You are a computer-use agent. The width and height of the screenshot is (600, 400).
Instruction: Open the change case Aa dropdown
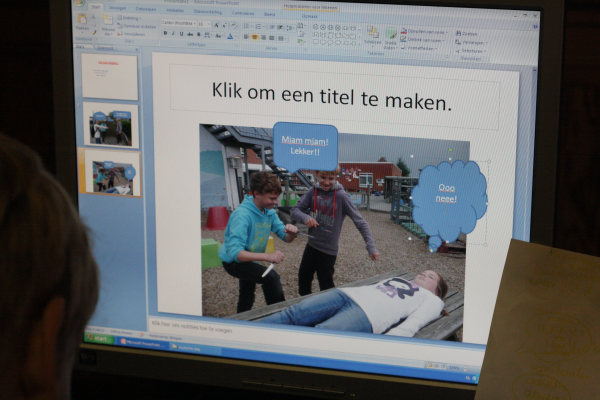219,36
